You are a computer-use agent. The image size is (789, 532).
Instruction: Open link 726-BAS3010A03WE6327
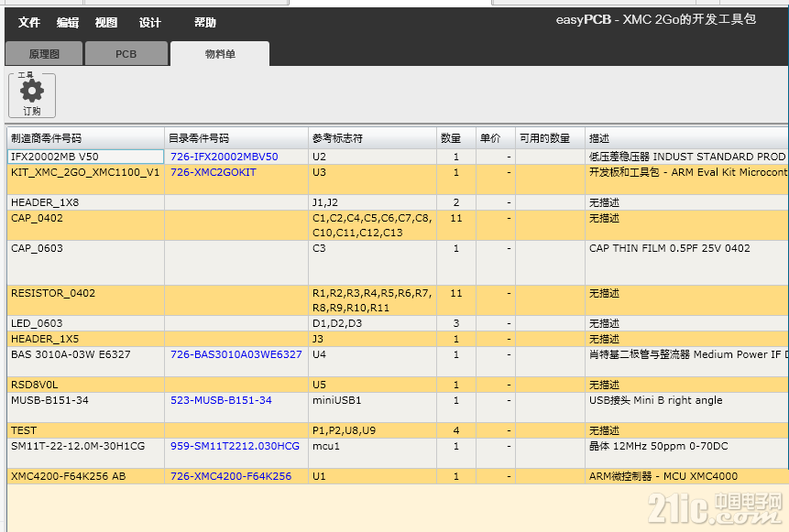coord(236,354)
